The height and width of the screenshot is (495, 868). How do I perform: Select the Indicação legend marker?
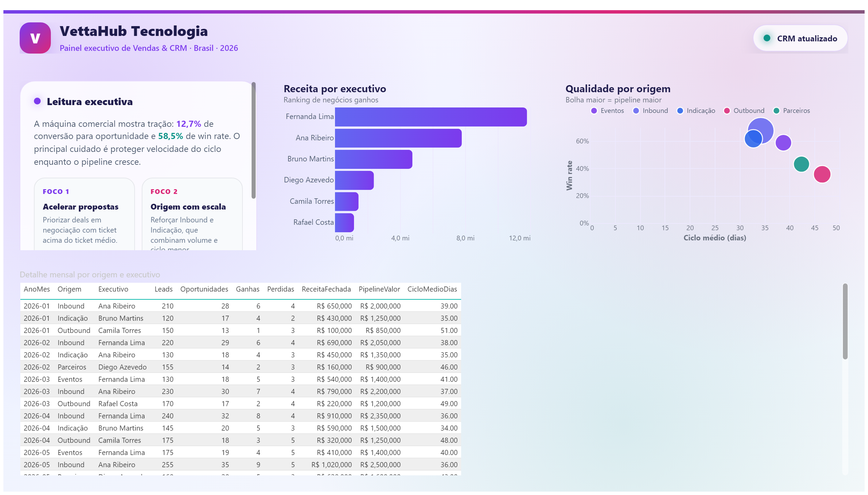(x=680, y=111)
